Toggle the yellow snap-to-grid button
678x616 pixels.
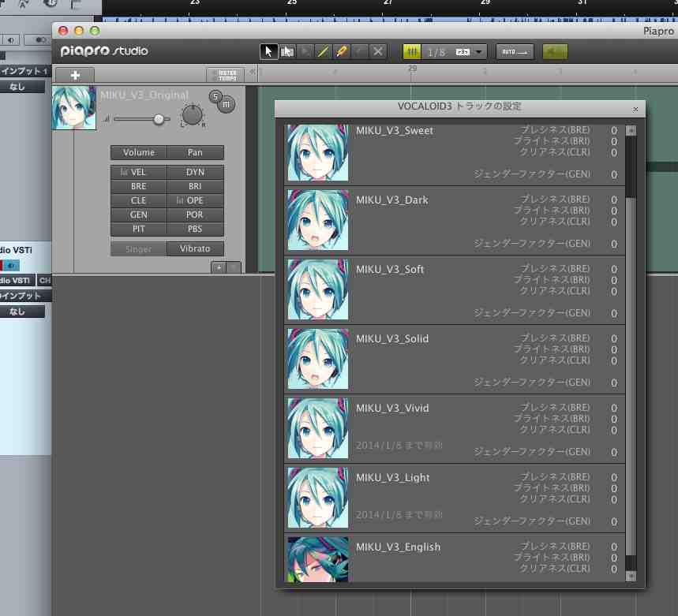pyautogui.click(x=412, y=52)
